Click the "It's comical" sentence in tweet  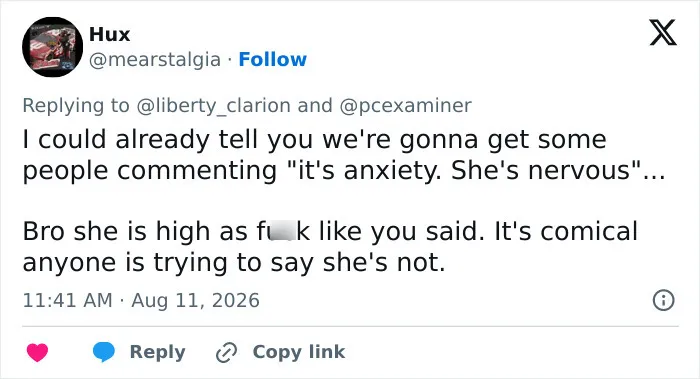coord(330,246)
